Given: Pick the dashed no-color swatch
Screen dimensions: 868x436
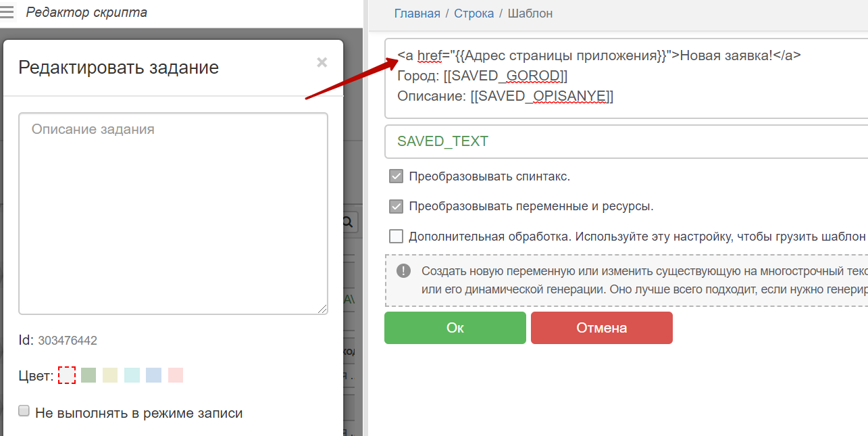Looking at the screenshot, I should 67,374.
